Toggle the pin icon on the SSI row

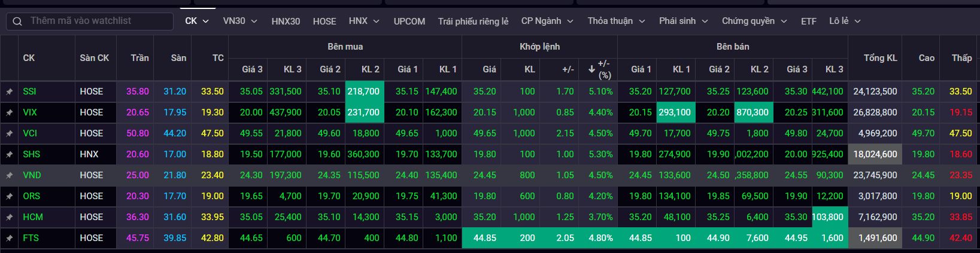(10, 92)
